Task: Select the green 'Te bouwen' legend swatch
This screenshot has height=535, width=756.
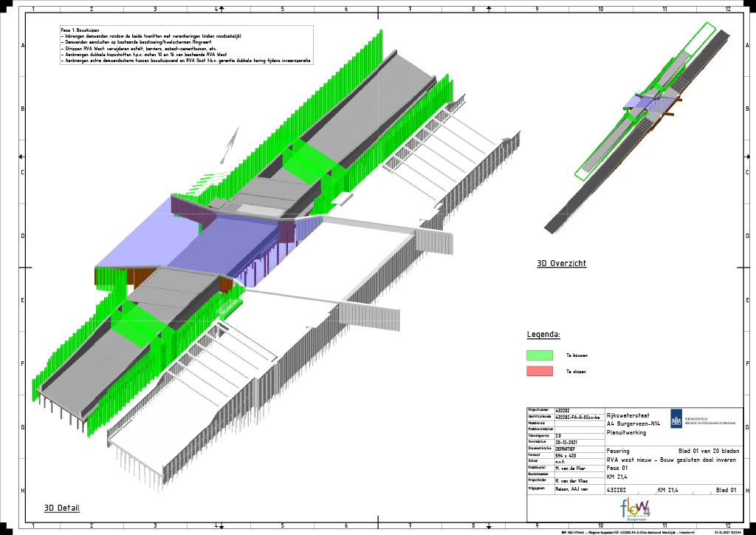Action: tap(540, 355)
